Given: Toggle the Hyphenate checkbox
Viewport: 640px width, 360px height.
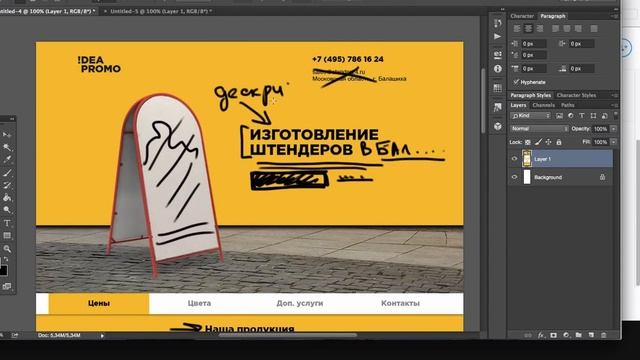Looking at the screenshot, I should click(516, 82).
